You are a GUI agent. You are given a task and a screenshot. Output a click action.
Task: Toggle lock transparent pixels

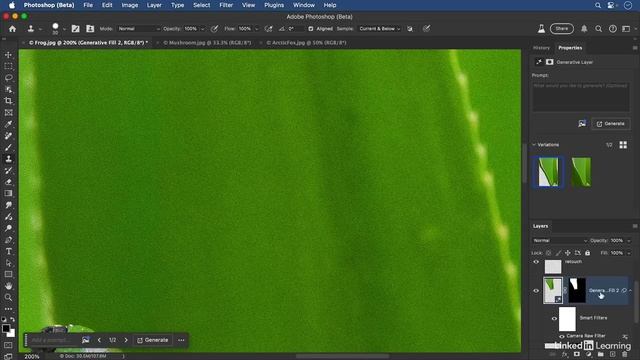tap(548, 253)
